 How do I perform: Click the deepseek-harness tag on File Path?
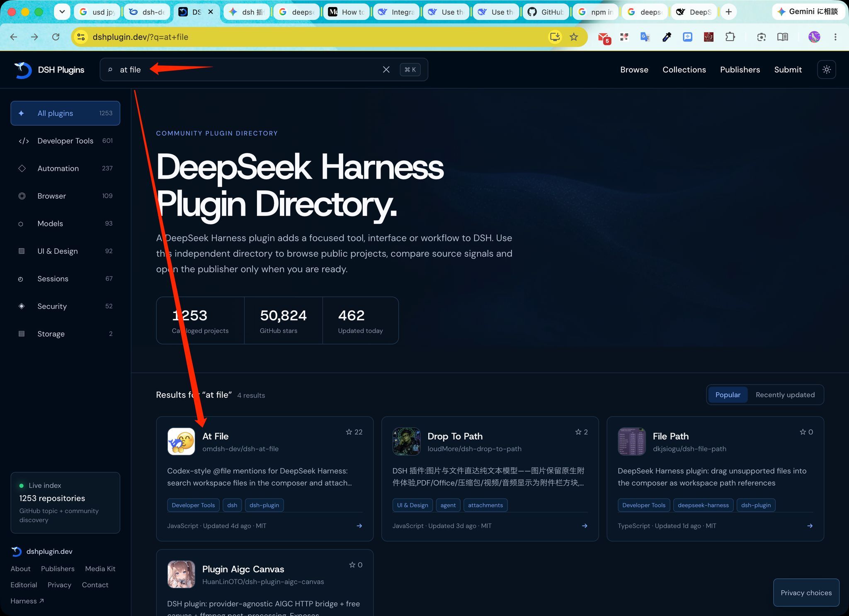click(703, 505)
